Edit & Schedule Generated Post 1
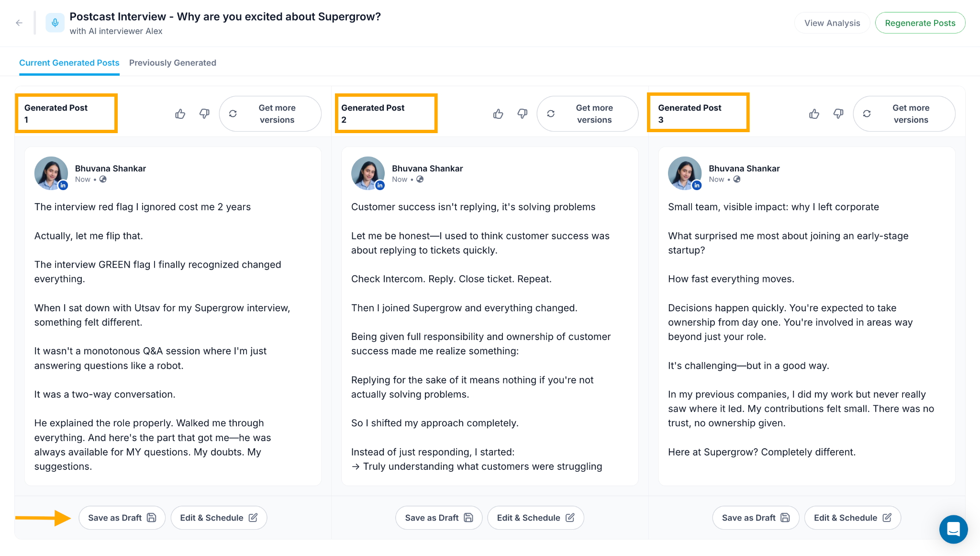Viewport: 980px width, 556px height. (219, 518)
